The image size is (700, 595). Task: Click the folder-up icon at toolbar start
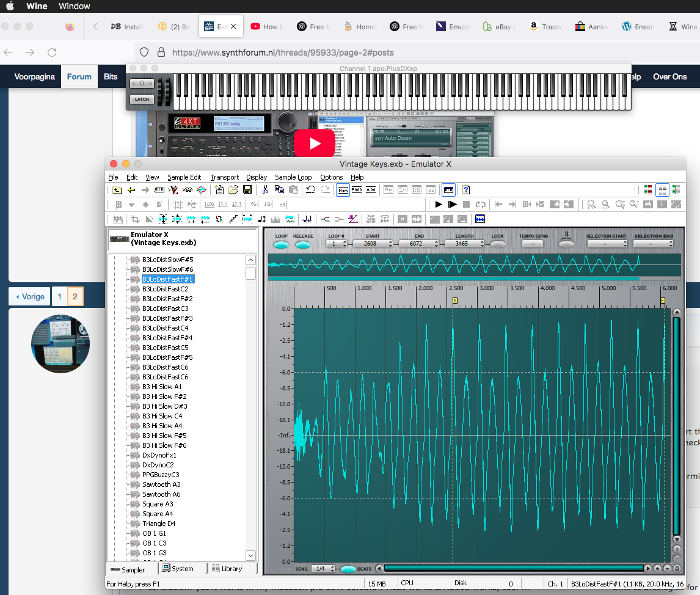tap(117, 190)
